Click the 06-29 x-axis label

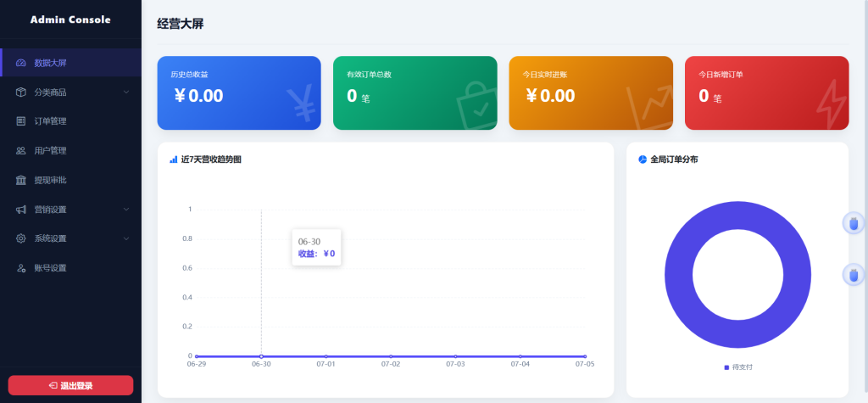tap(197, 365)
